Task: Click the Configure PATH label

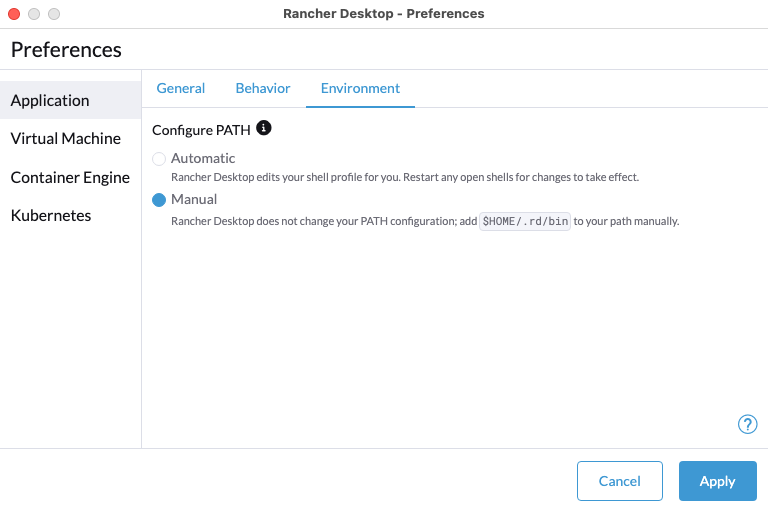Action: 201,130
